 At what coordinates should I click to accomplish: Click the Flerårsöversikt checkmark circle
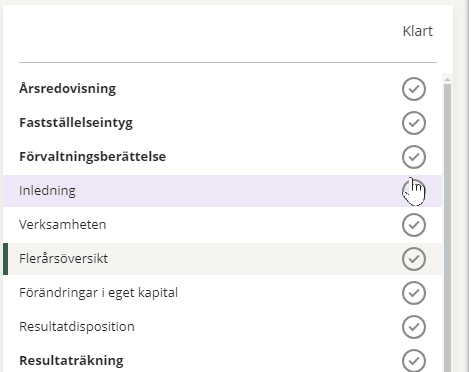pyautogui.click(x=414, y=259)
